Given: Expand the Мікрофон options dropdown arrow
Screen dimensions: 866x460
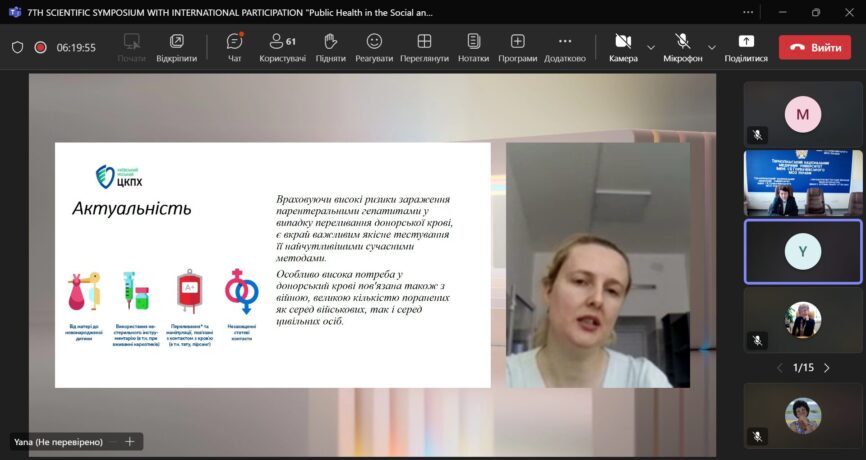Looking at the screenshot, I should tap(712, 47).
